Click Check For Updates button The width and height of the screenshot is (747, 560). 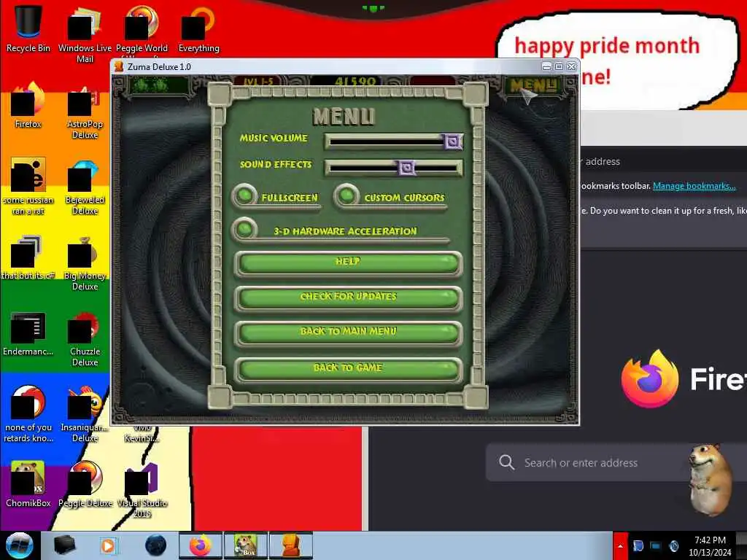tap(348, 298)
